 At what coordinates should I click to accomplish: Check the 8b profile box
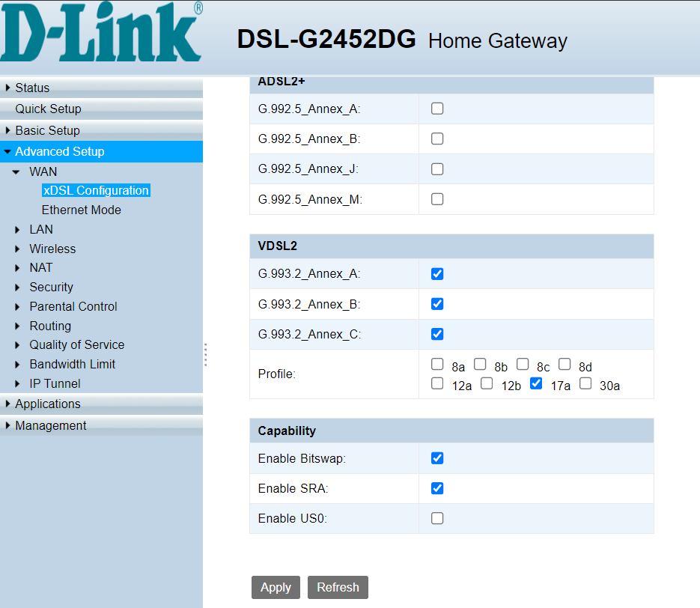pyautogui.click(x=480, y=364)
